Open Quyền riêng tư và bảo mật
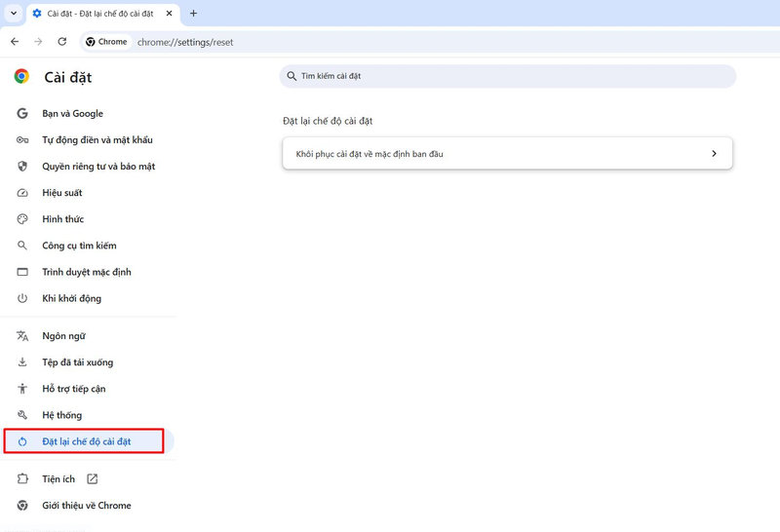 click(x=98, y=166)
